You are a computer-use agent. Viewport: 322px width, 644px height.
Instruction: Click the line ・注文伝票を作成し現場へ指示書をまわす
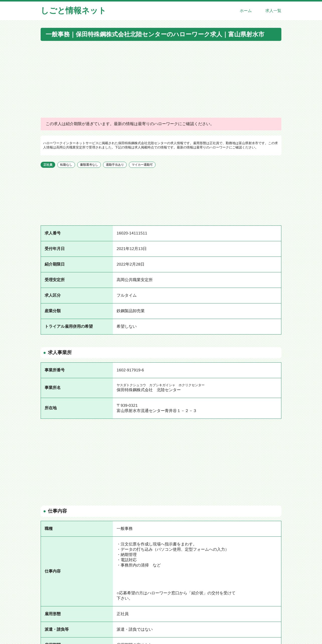(x=157, y=544)
